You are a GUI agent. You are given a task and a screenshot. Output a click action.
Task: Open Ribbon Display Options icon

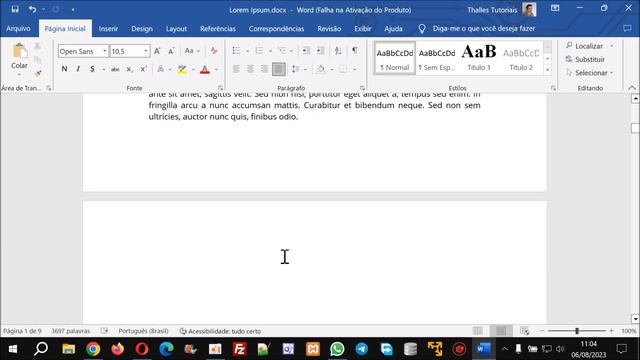[555, 8]
